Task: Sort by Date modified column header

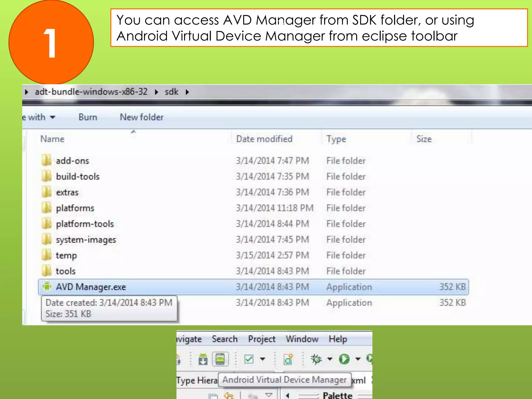Action: pos(264,139)
